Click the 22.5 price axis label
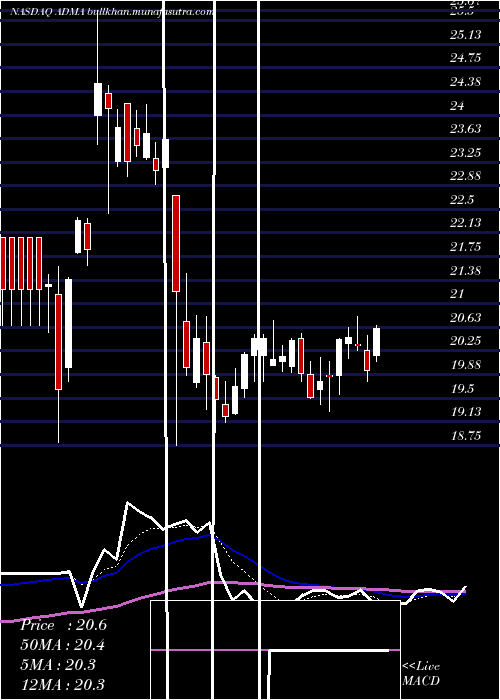 coord(462,200)
